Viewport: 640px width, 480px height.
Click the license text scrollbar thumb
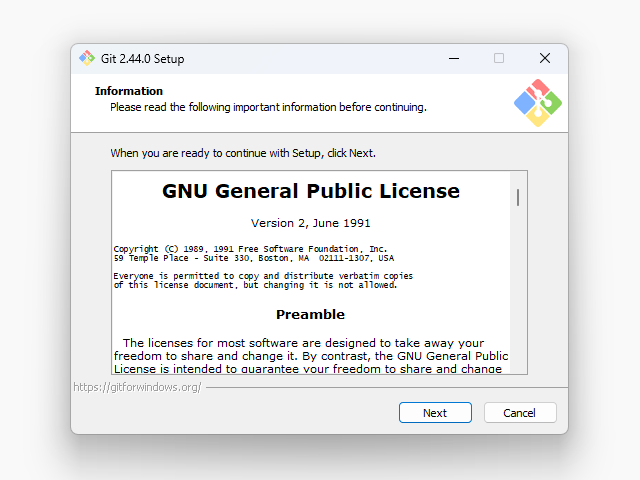pos(518,198)
